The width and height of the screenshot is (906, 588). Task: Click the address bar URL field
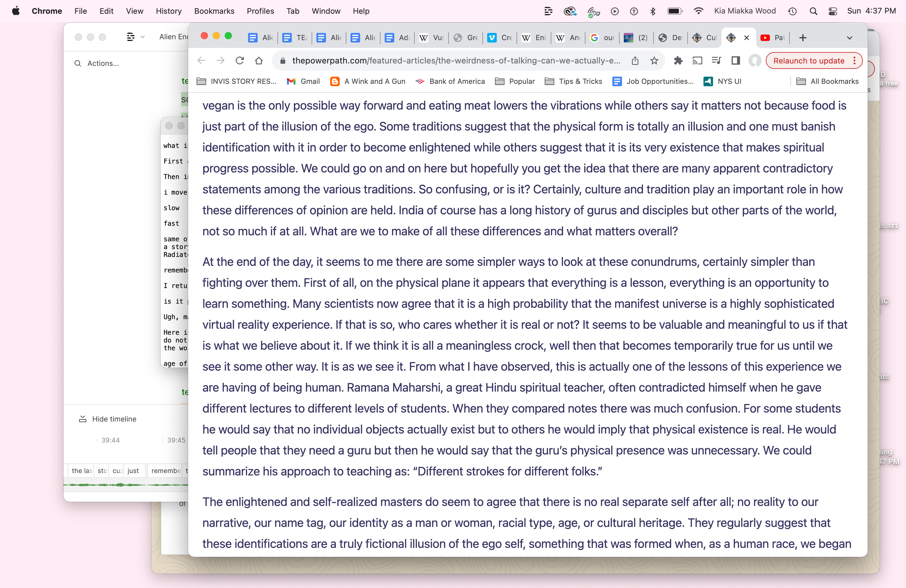pyautogui.click(x=456, y=61)
